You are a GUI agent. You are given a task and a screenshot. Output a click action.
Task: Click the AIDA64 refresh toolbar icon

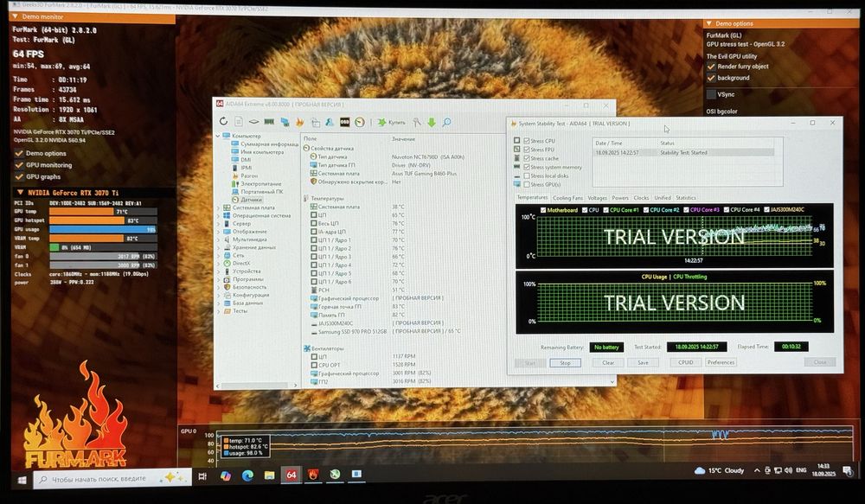pyautogui.click(x=223, y=122)
